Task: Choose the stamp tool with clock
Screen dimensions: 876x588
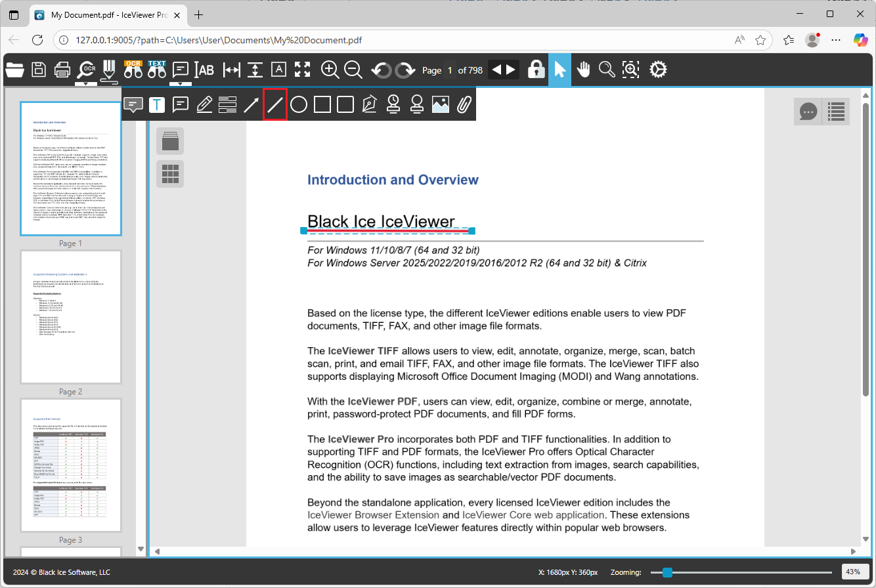Action: [x=393, y=104]
